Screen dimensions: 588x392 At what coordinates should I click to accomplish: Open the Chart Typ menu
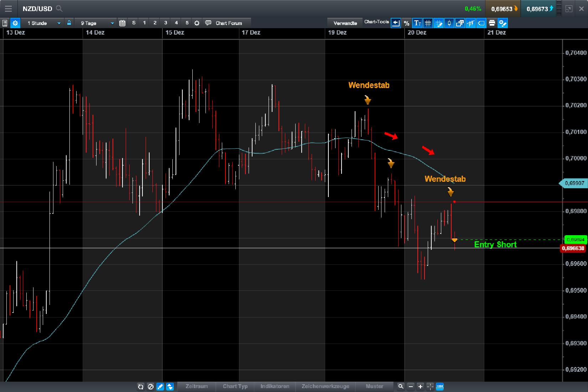pos(235,387)
